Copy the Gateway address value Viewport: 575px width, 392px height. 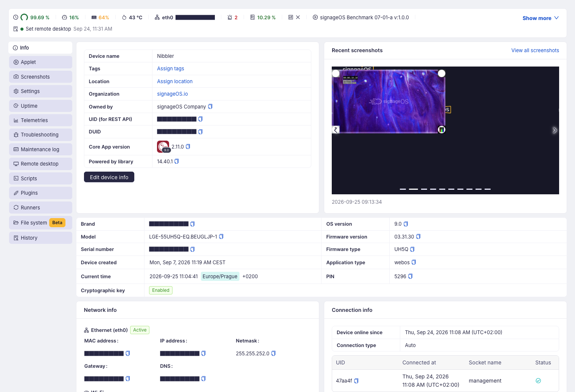click(x=128, y=379)
